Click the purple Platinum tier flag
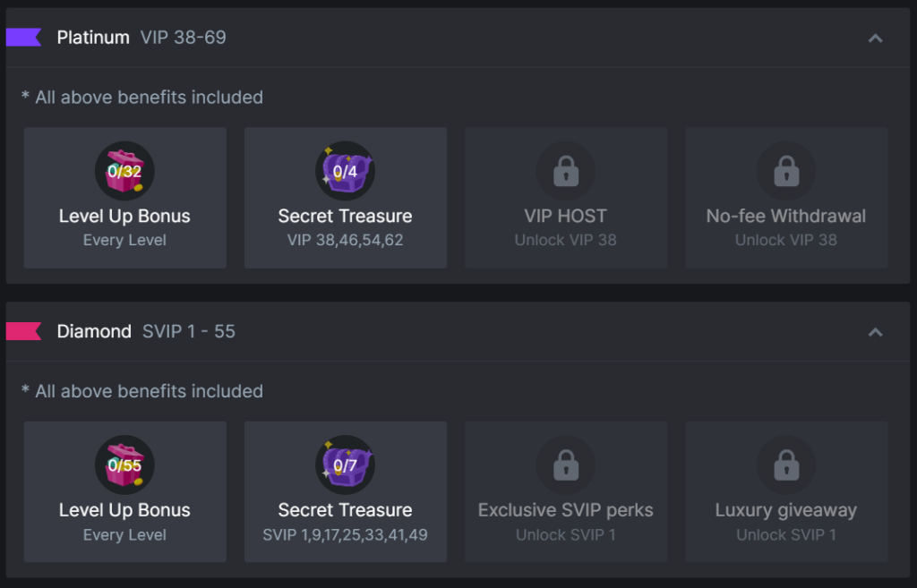The height and width of the screenshot is (588, 917). pyautogui.click(x=23, y=38)
